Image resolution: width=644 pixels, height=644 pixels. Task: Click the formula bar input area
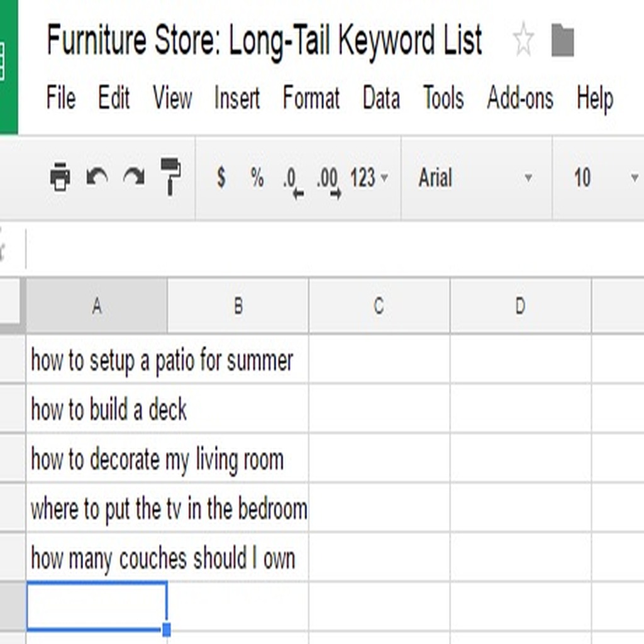tap(335, 250)
